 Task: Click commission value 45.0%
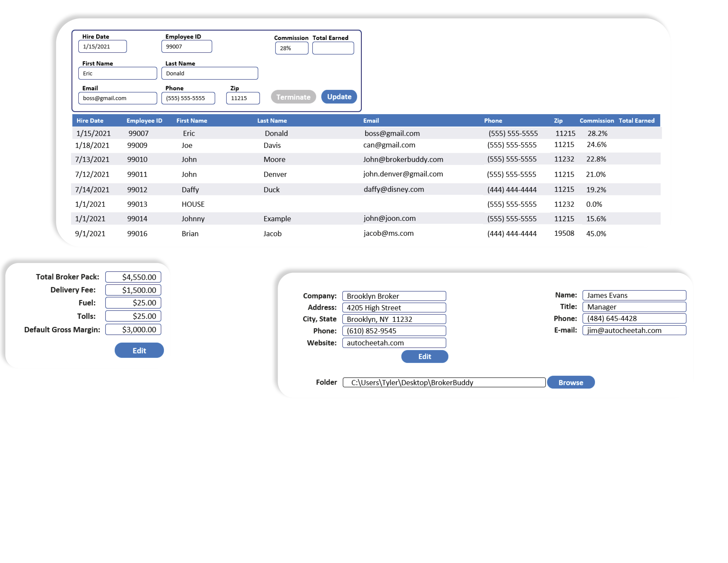[596, 233]
